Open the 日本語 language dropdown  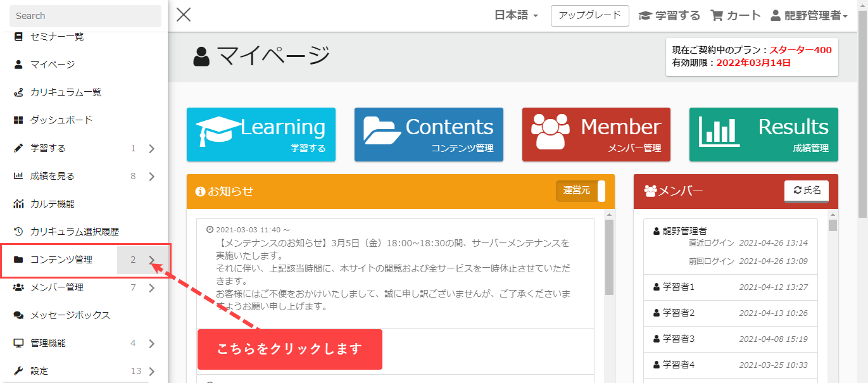pos(516,15)
